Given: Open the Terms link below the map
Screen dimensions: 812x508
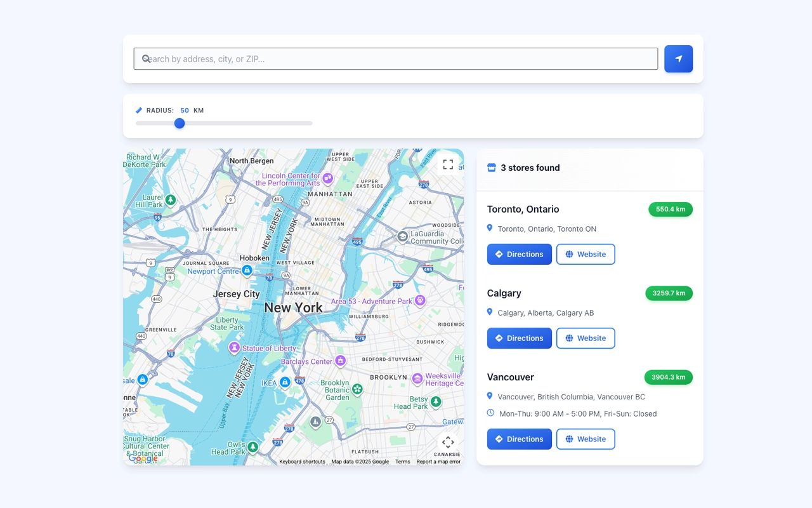Looking at the screenshot, I should 403,462.
